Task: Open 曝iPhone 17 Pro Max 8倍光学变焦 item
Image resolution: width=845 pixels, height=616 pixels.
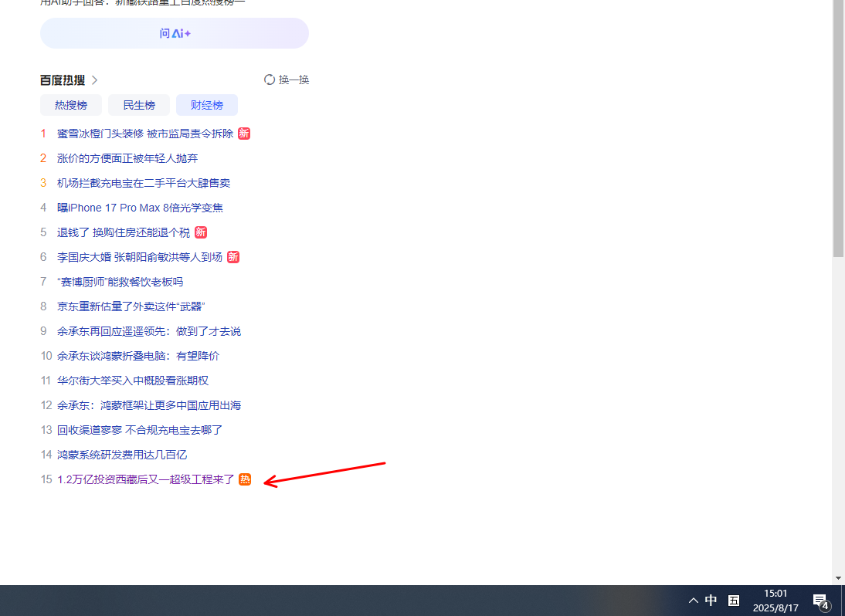Action: (x=140, y=208)
